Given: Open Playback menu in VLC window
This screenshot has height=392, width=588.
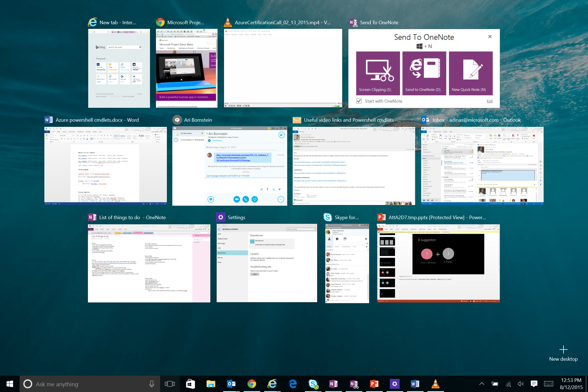Looking at the screenshot, I should [234, 35].
